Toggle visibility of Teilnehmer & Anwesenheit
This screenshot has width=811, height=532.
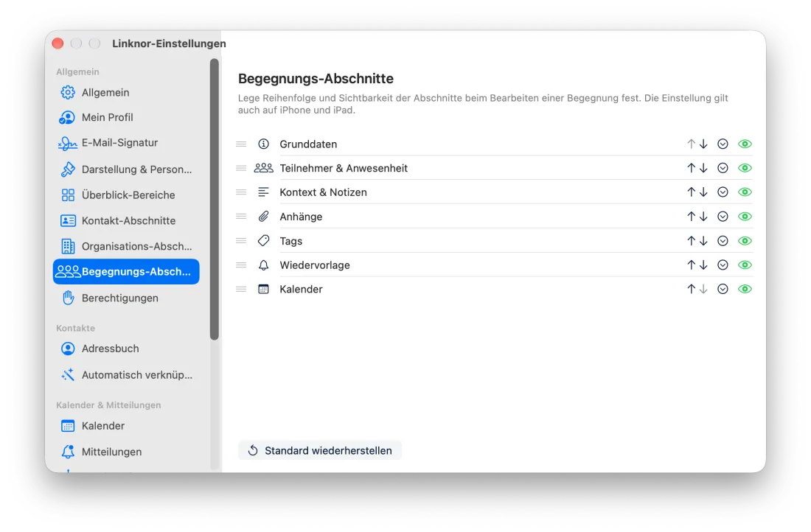[745, 168]
